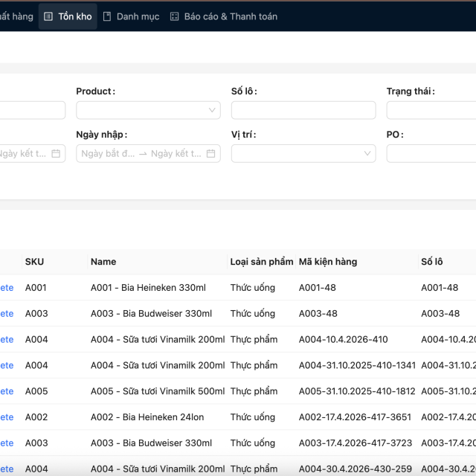Image resolution: width=476 pixels, height=476 pixels.
Task: Click the Loại sản phẩm column header
Action: point(261,262)
